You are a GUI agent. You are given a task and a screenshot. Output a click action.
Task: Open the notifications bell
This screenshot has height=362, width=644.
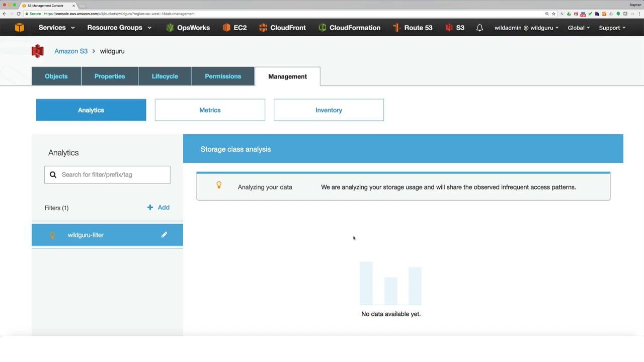479,28
